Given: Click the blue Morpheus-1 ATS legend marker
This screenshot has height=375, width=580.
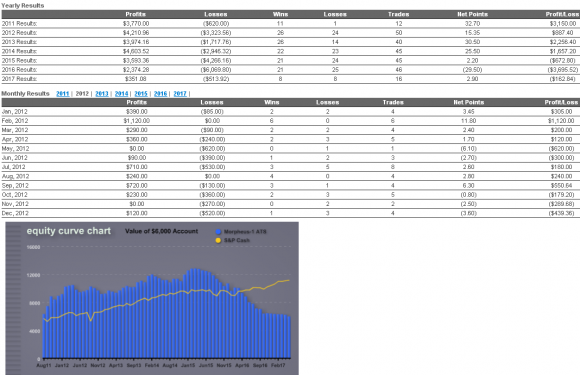Looking at the screenshot, I should pyautogui.click(x=218, y=232).
